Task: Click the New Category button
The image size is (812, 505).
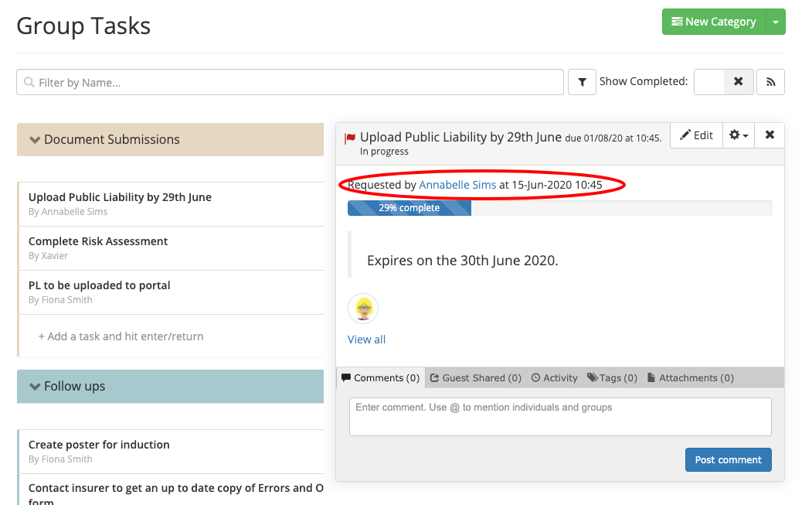Action: [714, 22]
